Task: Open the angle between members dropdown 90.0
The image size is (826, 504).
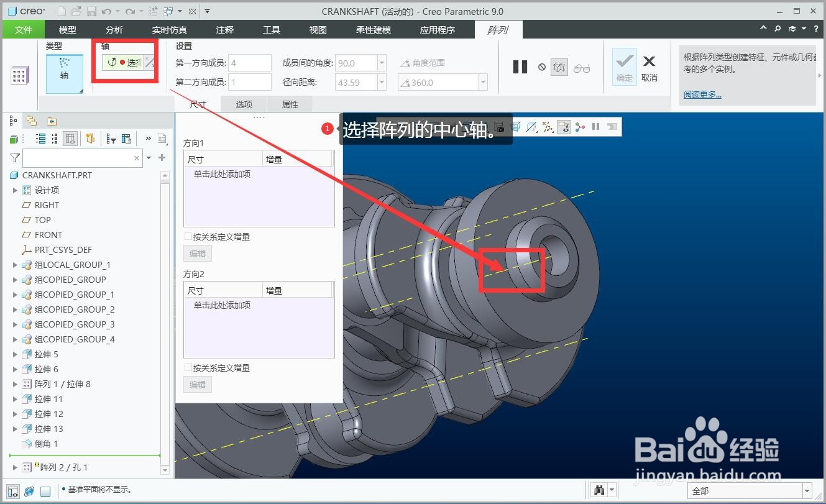Action: pos(382,63)
